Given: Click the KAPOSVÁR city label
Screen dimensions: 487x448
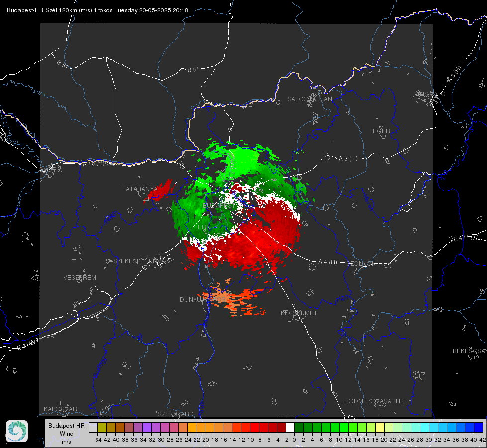Looking at the screenshot, I should point(60,409).
